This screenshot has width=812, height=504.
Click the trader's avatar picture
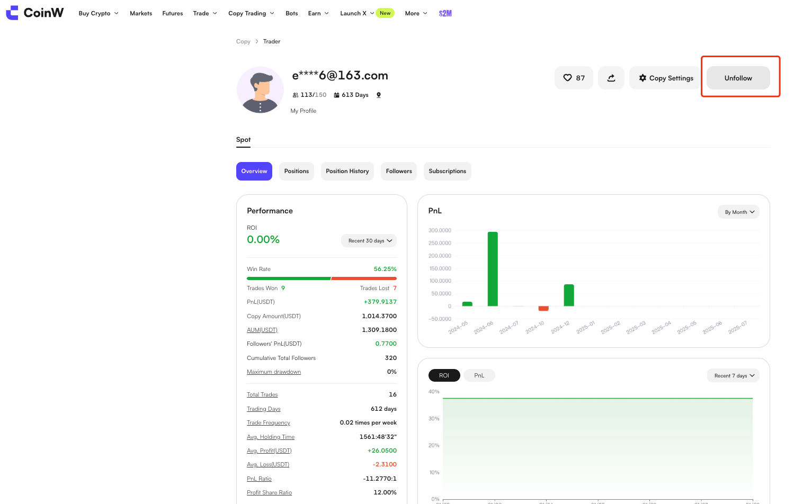(260, 90)
